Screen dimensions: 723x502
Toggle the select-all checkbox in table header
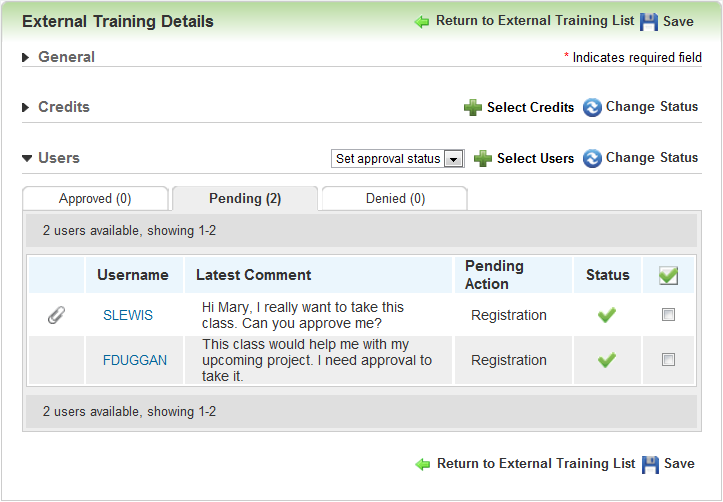coord(668,276)
